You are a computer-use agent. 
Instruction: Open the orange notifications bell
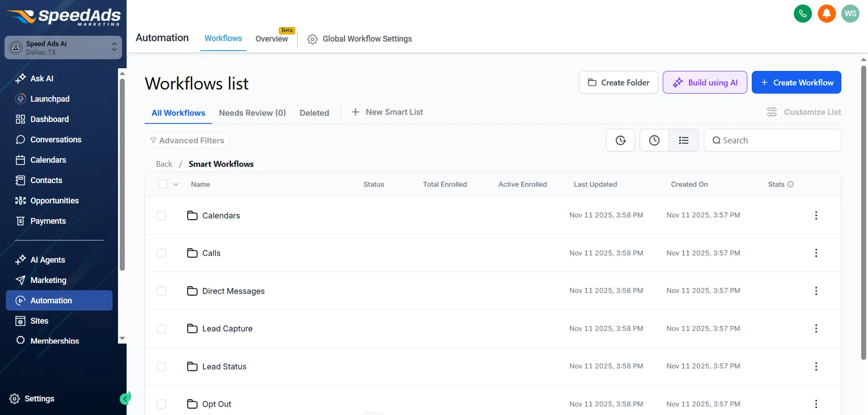[827, 14]
